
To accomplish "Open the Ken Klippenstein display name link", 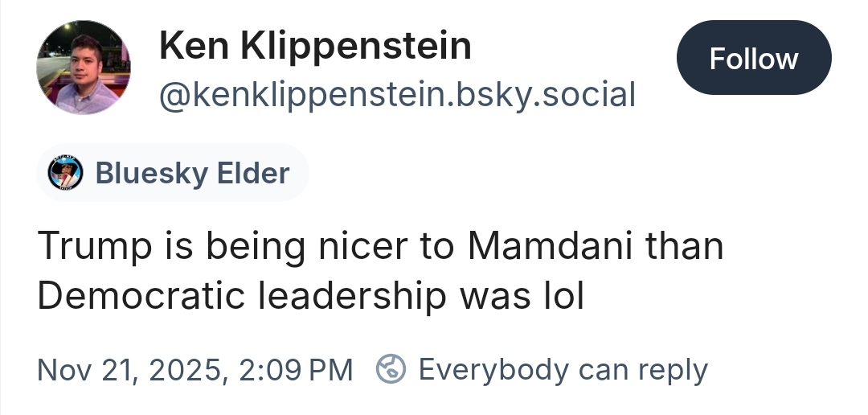I will [315, 46].
